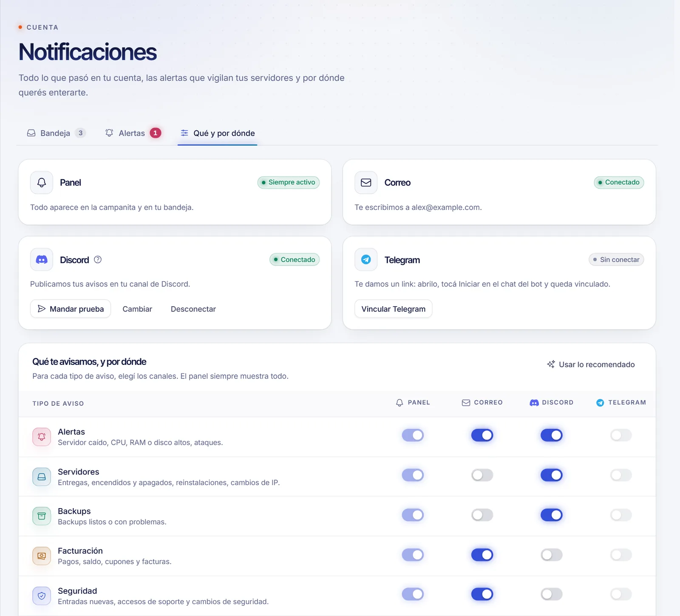Enable Correo toggle for Servidores
The height and width of the screenshot is (616, 680).
coord(482,475)
